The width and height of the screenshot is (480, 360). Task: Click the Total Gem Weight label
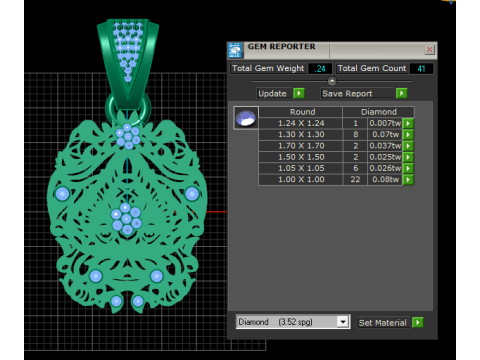(x=268, y=68)
